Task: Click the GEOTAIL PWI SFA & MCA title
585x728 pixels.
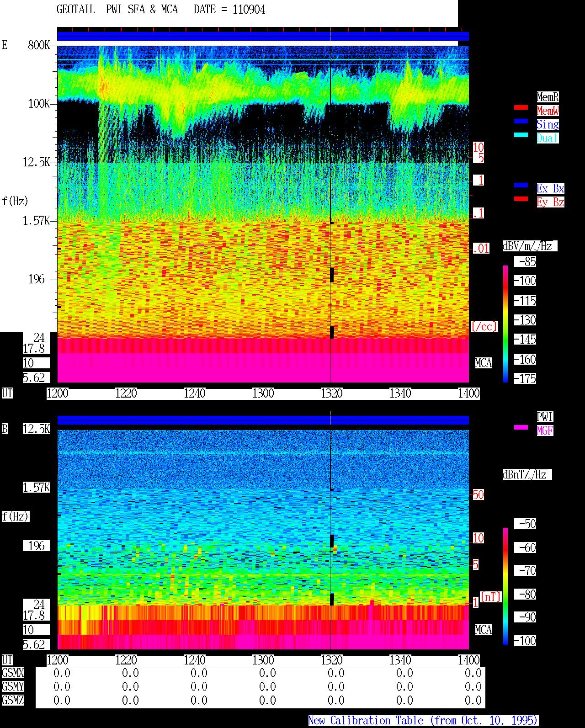Action: pyautogui.click(x=117, y=10)
